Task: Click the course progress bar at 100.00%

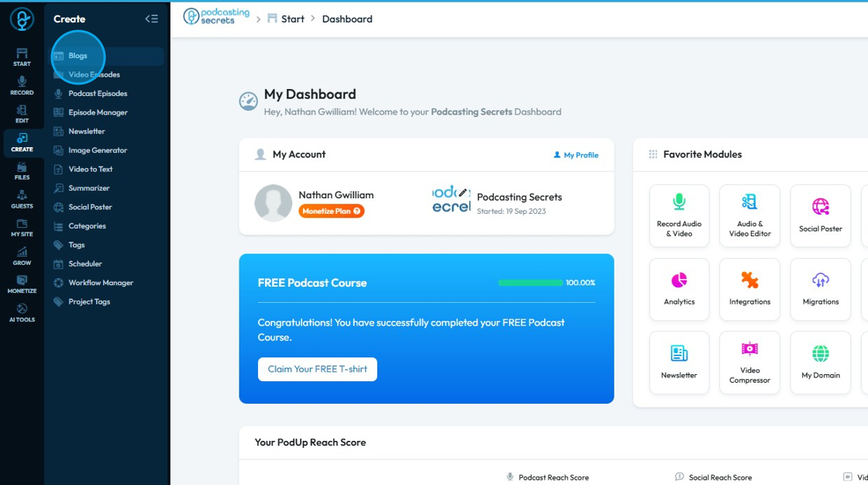Action: 530,283
